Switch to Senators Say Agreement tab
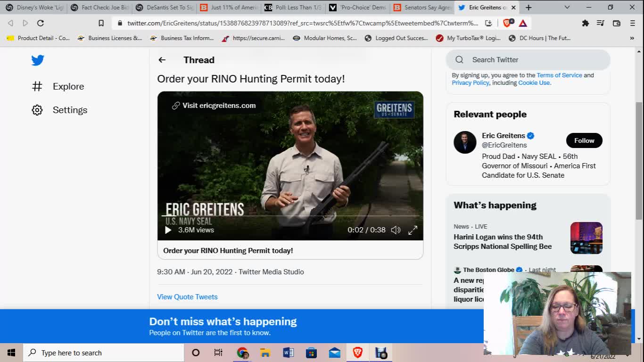644x362 pixels. coord(423,8)
